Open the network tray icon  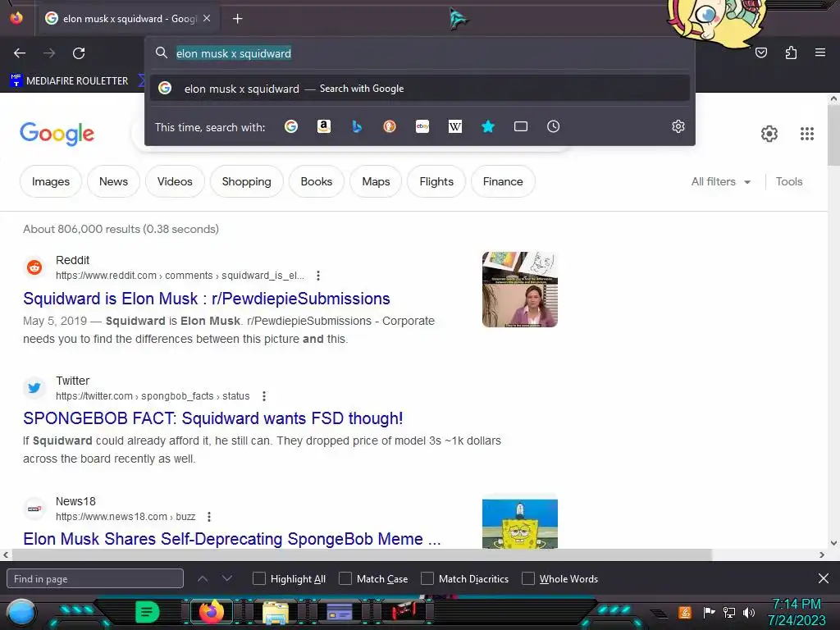729,612
